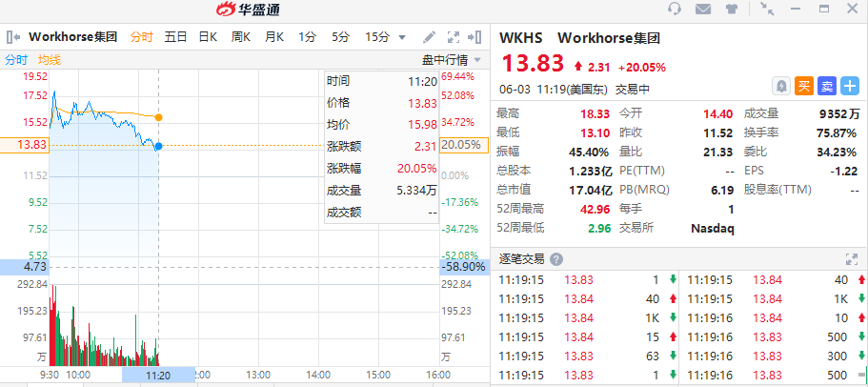Click the 量比 value 21.33
The width and height of the screenshot is (868, 387).
(x=718, y=152)
